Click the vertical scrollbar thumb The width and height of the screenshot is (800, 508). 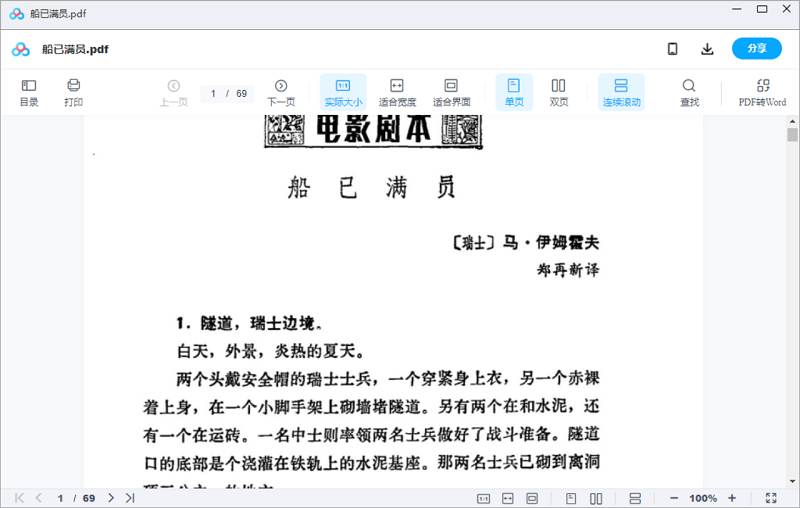pos(792,135)
